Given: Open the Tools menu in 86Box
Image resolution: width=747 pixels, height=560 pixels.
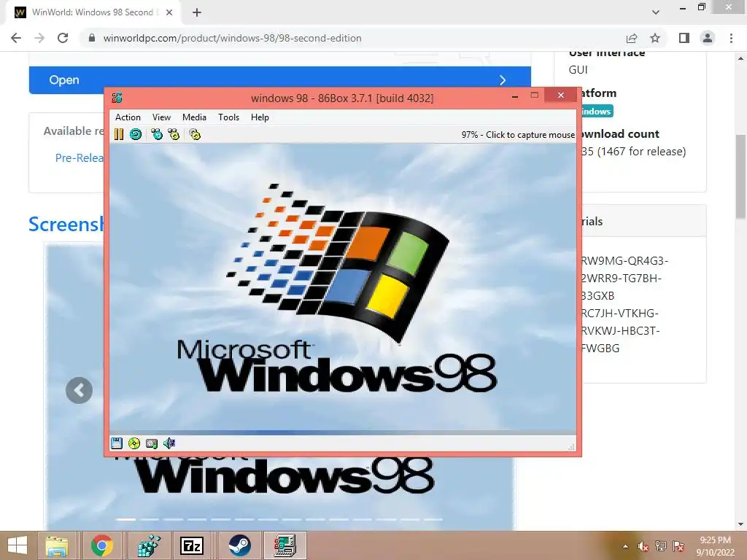Looking at the screenshot, I should click(x=228, y=117).
